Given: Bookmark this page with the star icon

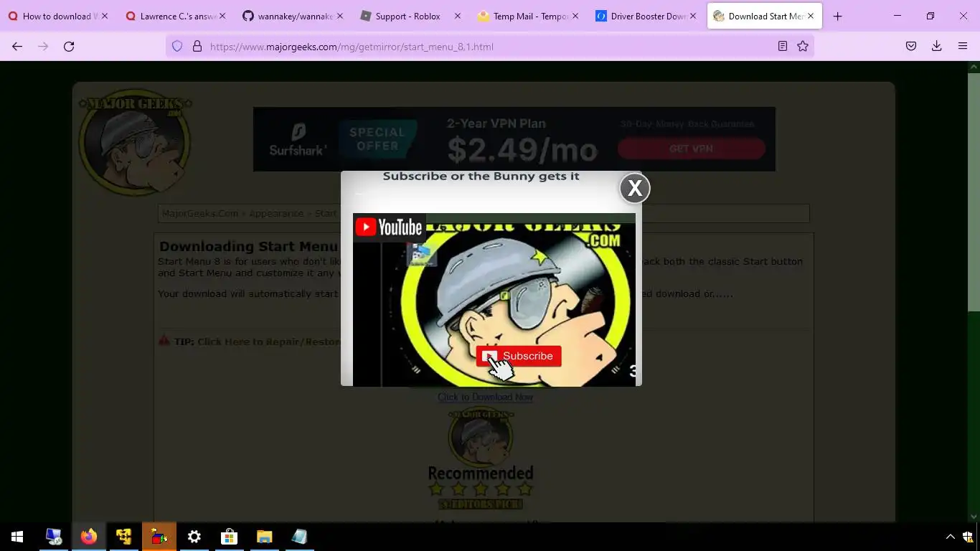Looking at the screenshot, I should point(803,46).
